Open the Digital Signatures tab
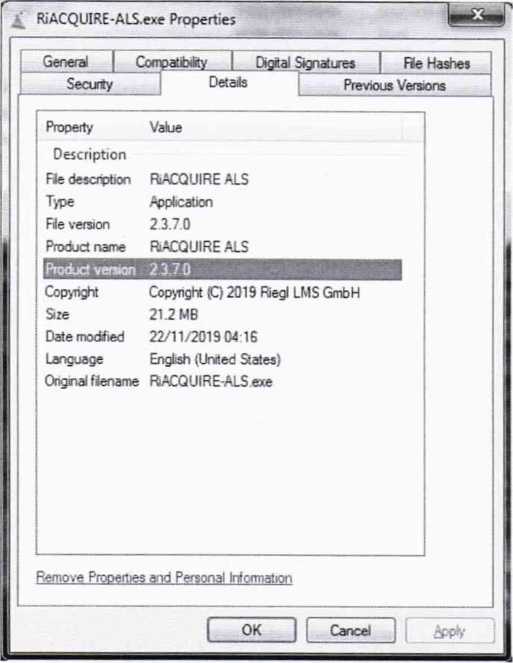Viewport: 513px width, 663px height. (305, 63)
